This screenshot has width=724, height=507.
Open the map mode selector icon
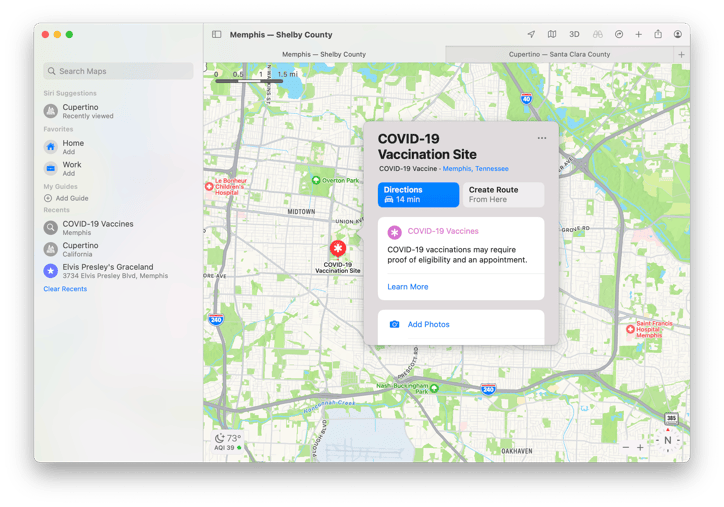[552, 34]
